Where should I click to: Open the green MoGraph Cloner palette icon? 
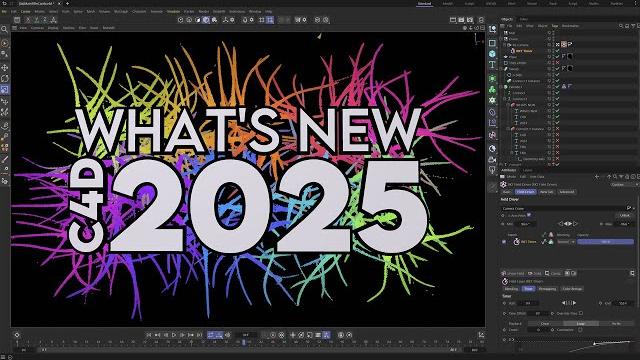[x=492, y=89]
